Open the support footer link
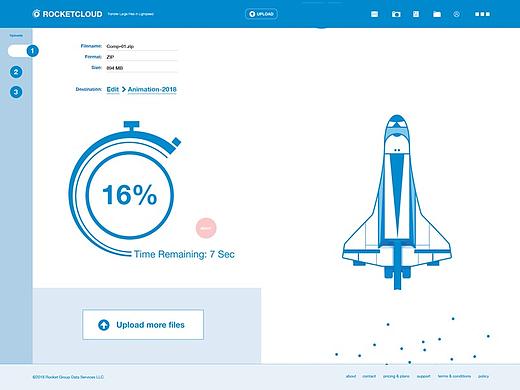Viewport: 520px width, 390px height. pyautogui.click(x=423, y=376)
